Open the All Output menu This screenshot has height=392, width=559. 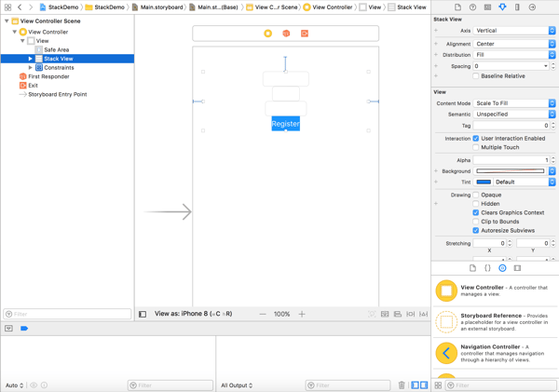(237, 385)
